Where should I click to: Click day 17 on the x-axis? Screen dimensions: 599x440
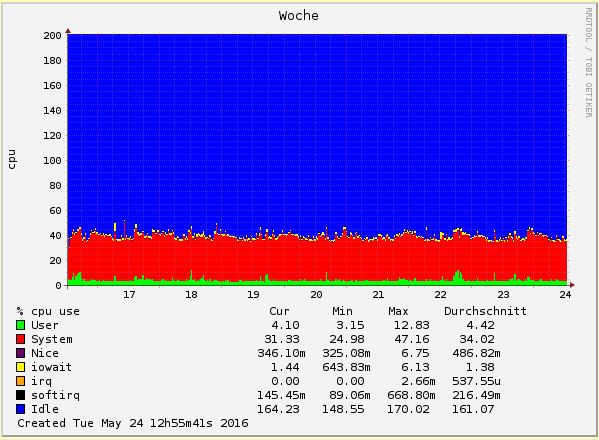129,294
